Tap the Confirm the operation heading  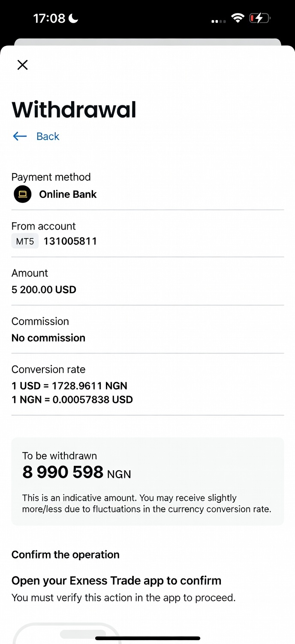click(x=66, y=555)
